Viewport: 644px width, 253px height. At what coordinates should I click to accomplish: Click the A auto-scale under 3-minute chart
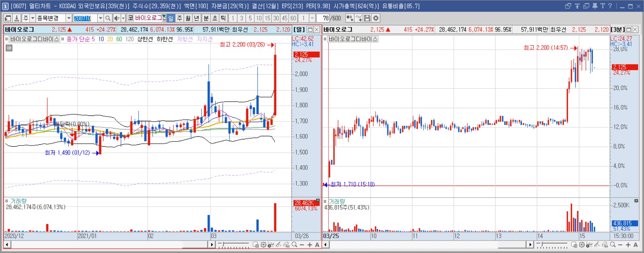click(x=636, y=245)
